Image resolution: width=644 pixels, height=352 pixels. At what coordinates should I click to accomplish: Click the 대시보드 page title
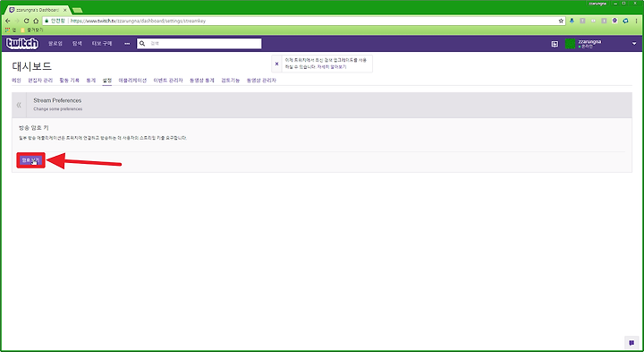pyautogui.click(x=31, y=65)
